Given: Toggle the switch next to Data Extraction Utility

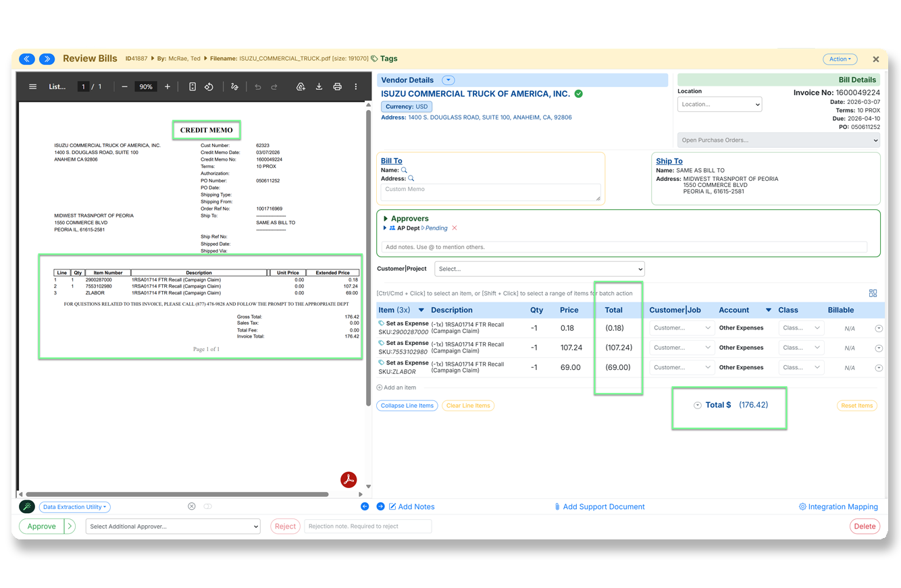Looking at the screenshot, I should (208, 506).
